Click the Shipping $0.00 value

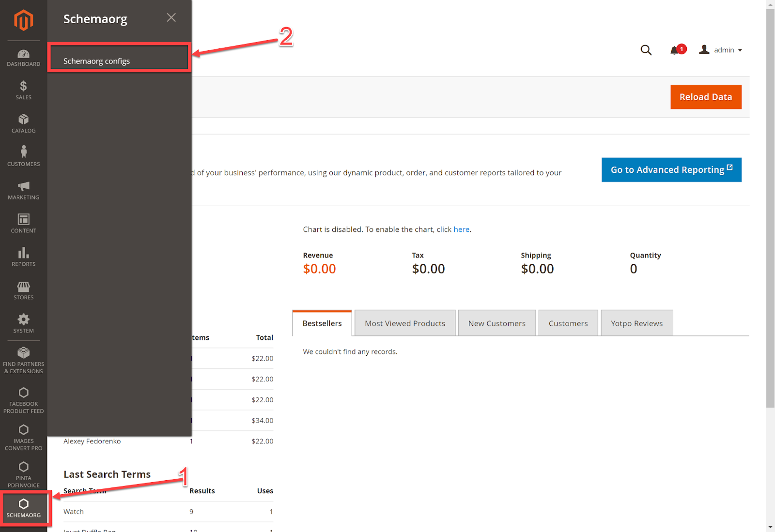[x=537, y=269]
